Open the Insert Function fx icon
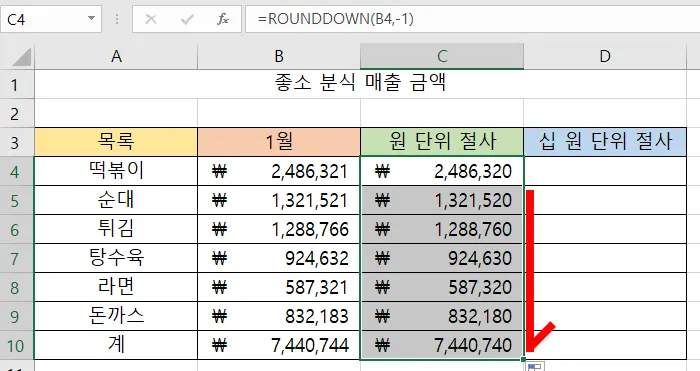This screenshot has height=371, width=700. point(223,19)
